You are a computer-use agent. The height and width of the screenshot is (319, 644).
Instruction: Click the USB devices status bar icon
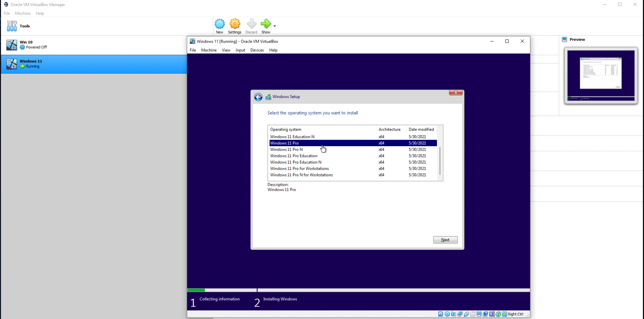point(466,314)
